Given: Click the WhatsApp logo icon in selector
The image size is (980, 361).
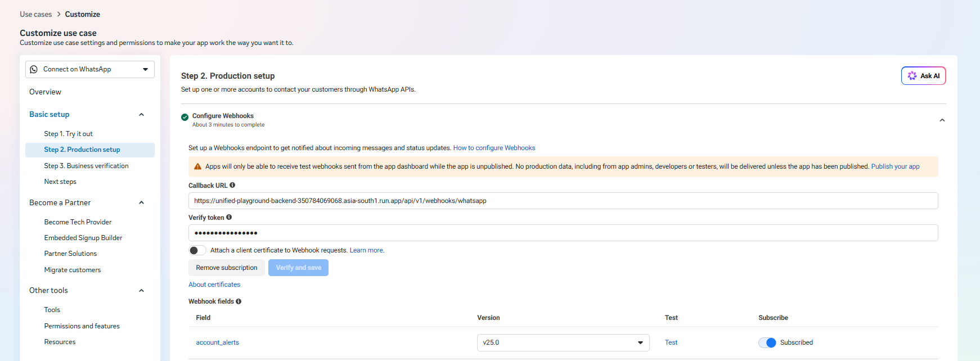Looking at the screenshot, I should tap(34, 69).
